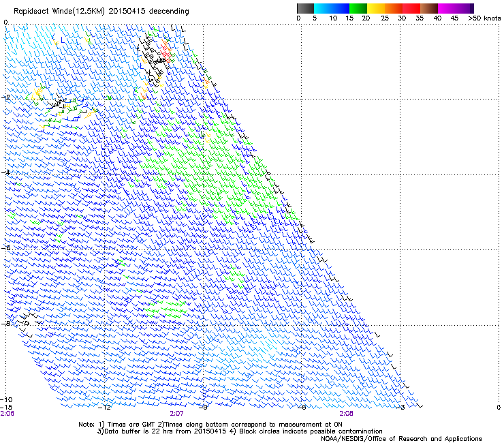Click the longitude label '-12' on bottom axis
Image resolution: width=504 pixels, height=443 pixels.
point(104,408)
